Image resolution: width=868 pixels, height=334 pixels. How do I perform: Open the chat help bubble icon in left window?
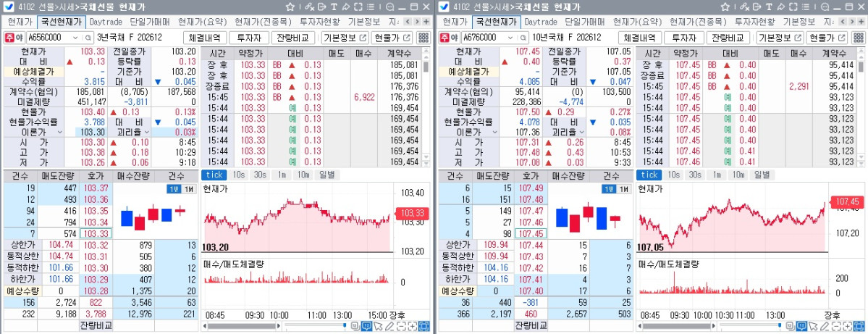coord(389,7)
